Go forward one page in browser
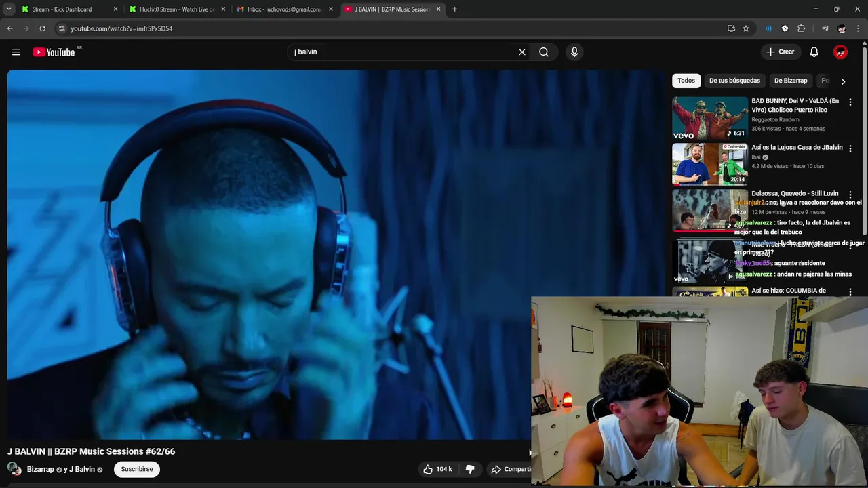This screenshot has width=868, height=488. click(26, 28)
